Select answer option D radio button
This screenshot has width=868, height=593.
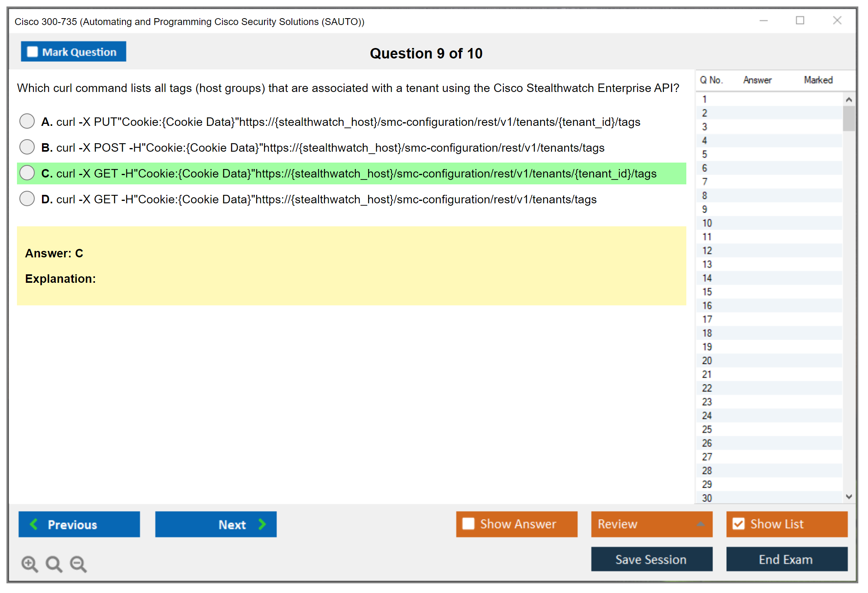click(x=27, y=198)
